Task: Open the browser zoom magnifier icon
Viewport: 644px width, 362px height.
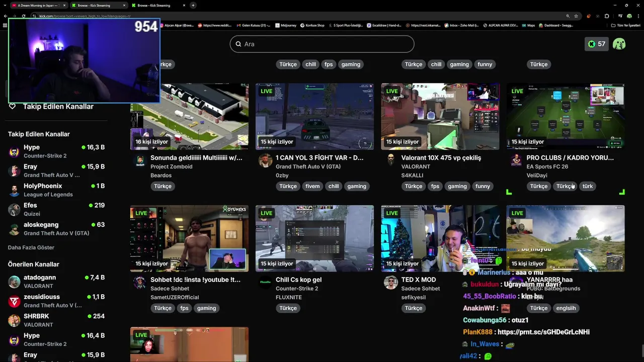Action: [568, 16]
